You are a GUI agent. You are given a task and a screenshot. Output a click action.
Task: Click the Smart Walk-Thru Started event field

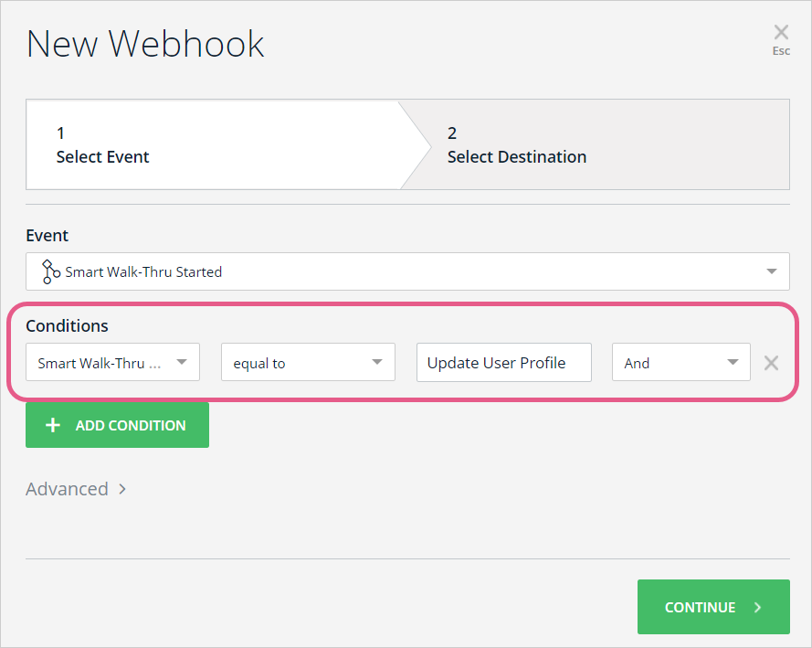pyautogui.click(x=407, y=271)
